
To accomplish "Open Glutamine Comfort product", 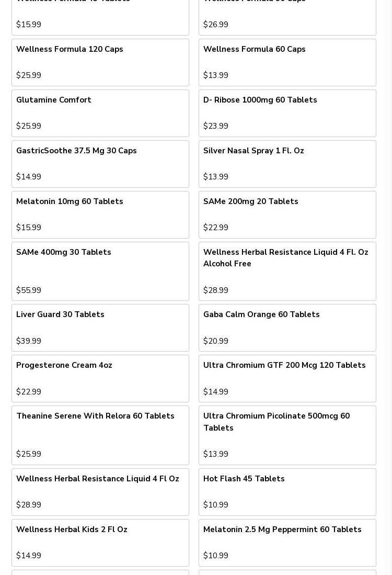I will coord(100,114).
